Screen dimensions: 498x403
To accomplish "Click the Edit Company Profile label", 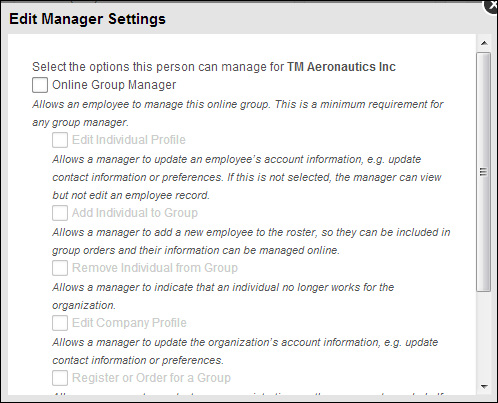I will 129,323.
